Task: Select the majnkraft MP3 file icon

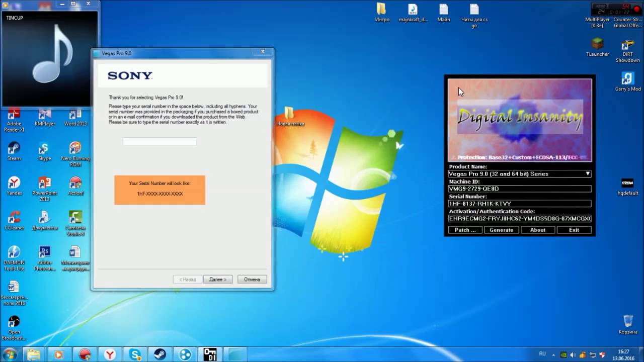Action: click(x=413, y=13)
